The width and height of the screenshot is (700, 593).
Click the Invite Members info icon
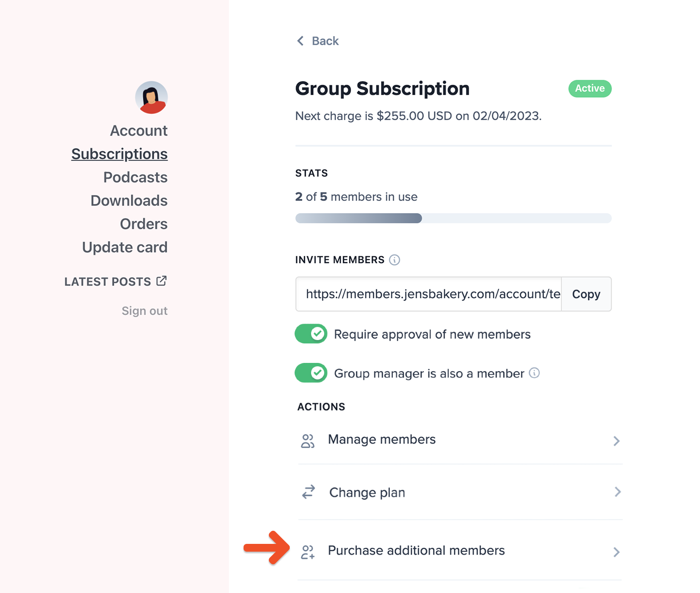(395, 260)
